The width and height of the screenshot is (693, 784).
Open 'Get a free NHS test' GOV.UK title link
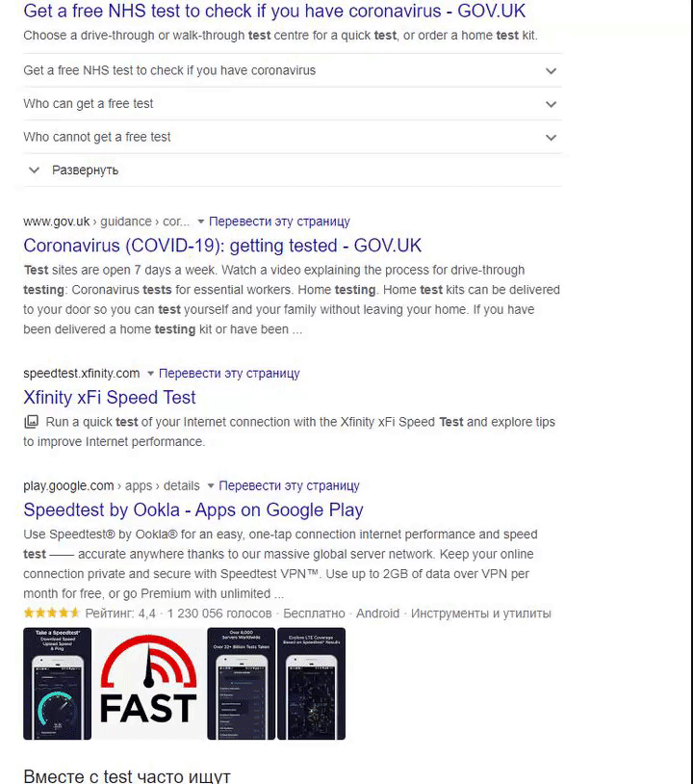point(274,11)
